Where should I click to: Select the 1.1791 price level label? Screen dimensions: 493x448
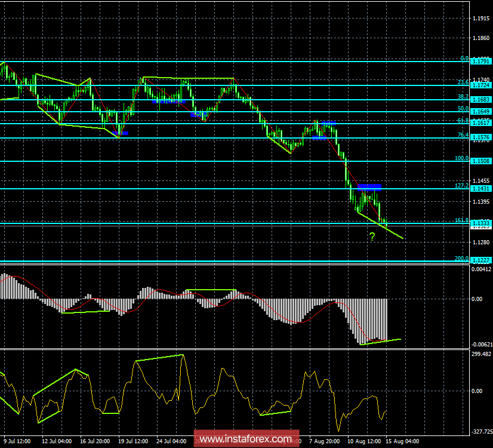[x=480, y=61]
